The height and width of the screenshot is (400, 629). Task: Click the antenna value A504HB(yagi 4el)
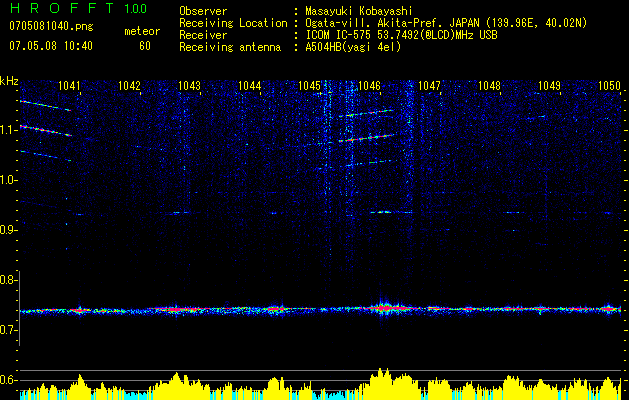point(353,47)
